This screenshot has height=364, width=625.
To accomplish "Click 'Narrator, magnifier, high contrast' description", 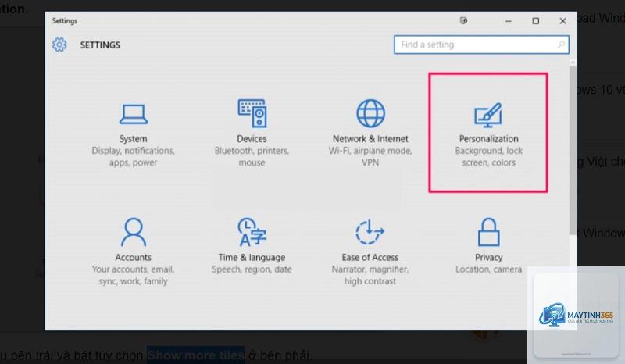I will (370, 275).
